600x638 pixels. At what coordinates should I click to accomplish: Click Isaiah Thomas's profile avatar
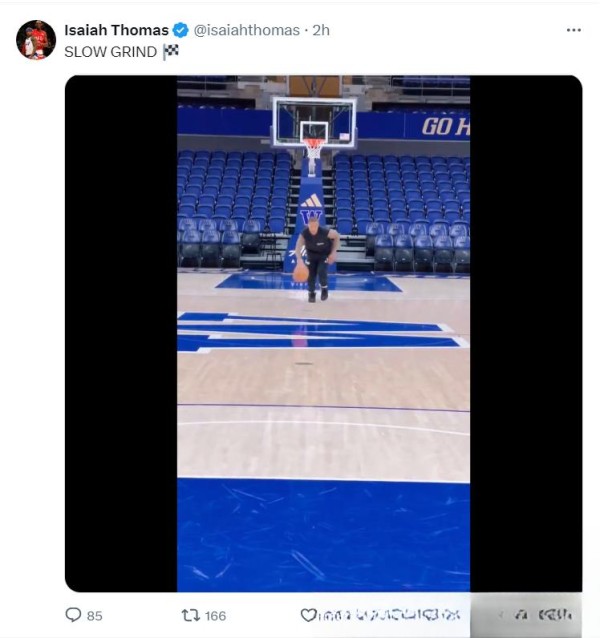click(x=36, y=40)
